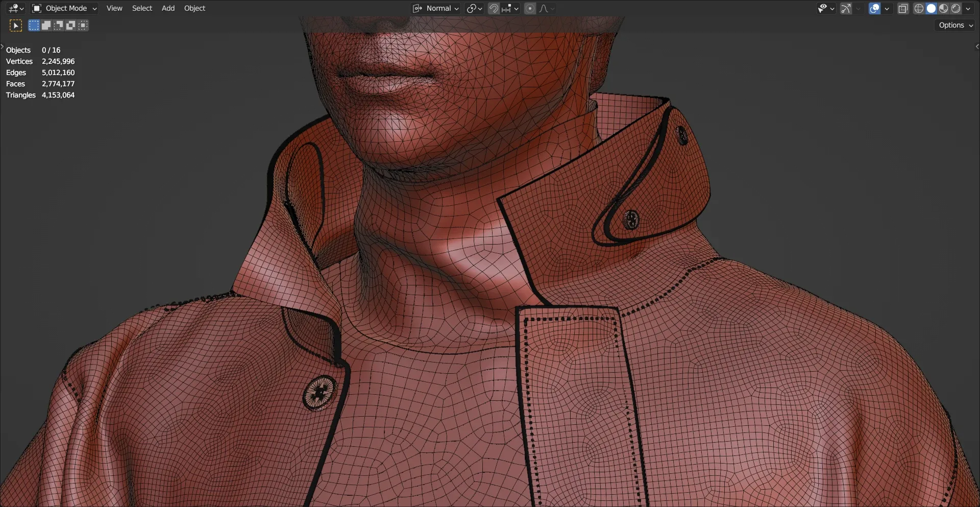Open the Add menu
The height and width of the screenshot is (507, 980).
(168, 8)
